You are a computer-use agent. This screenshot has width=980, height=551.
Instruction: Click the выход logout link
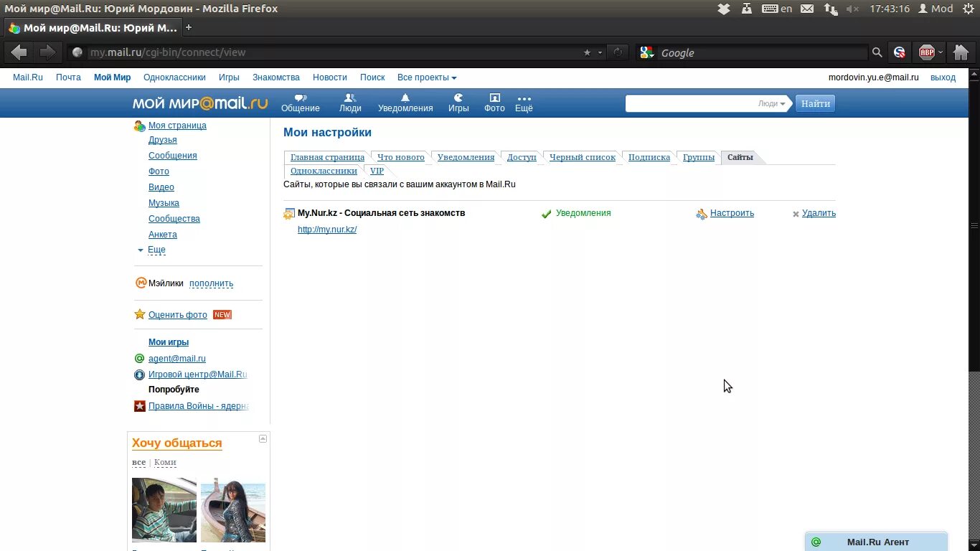[x=943, y=77]
